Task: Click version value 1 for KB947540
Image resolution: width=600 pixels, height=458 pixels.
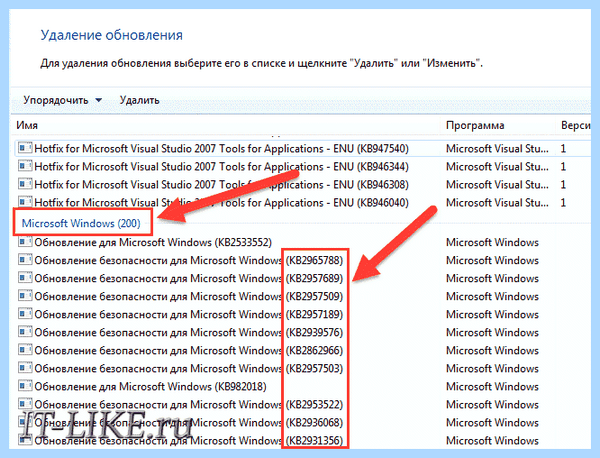Action: 563,148
